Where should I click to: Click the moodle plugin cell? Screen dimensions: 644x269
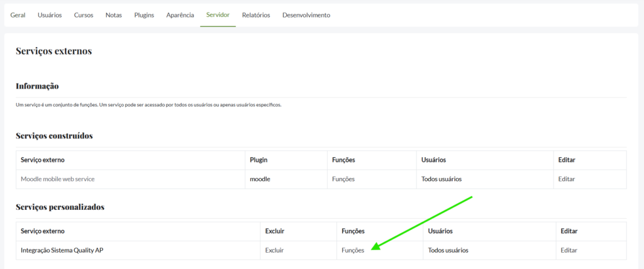tap(259, 179)
